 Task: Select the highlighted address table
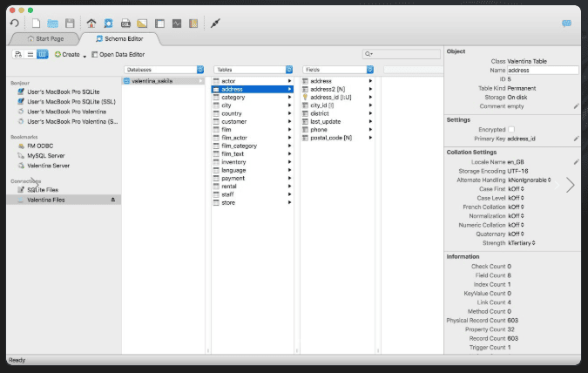[253, 89]
